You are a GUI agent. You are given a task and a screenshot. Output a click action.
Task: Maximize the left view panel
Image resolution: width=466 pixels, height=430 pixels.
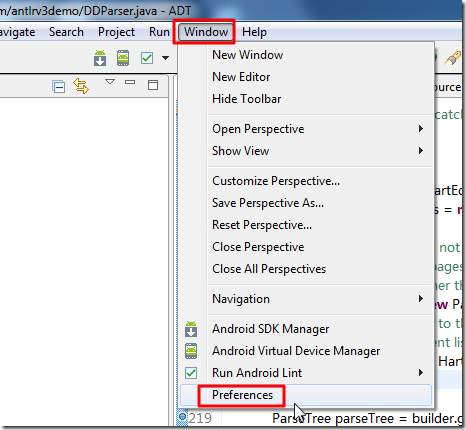click(x=153, y=85)
